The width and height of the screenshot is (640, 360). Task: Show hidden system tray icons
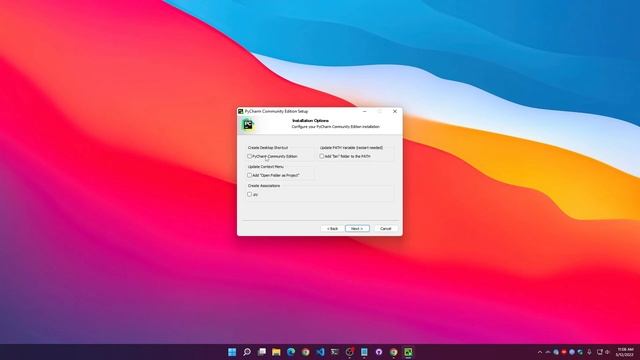540,352
